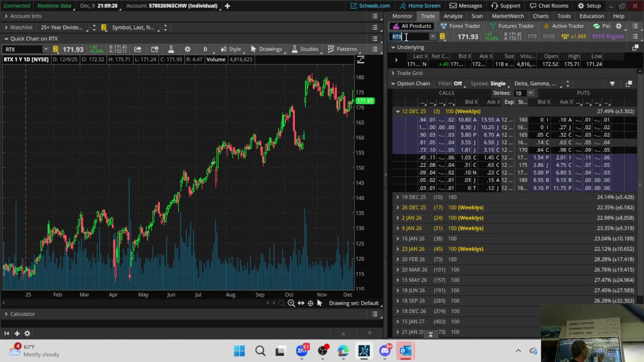
Task: Click the collapse sidebar icon at bottom left
Action: click(7, 333)
